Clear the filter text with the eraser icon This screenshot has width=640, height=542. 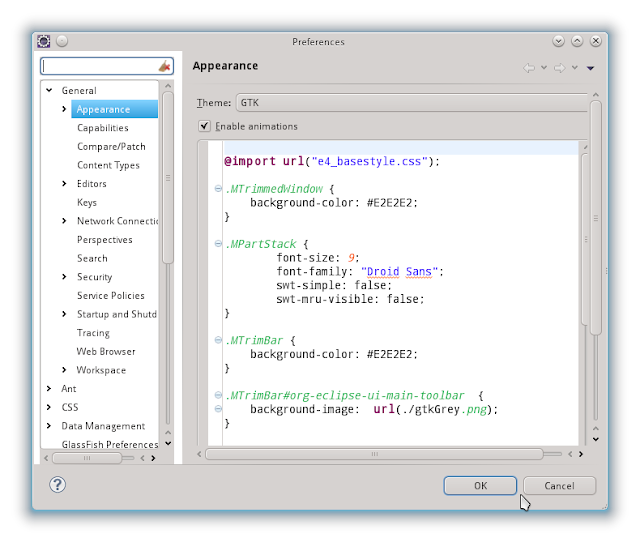[164, 66]
